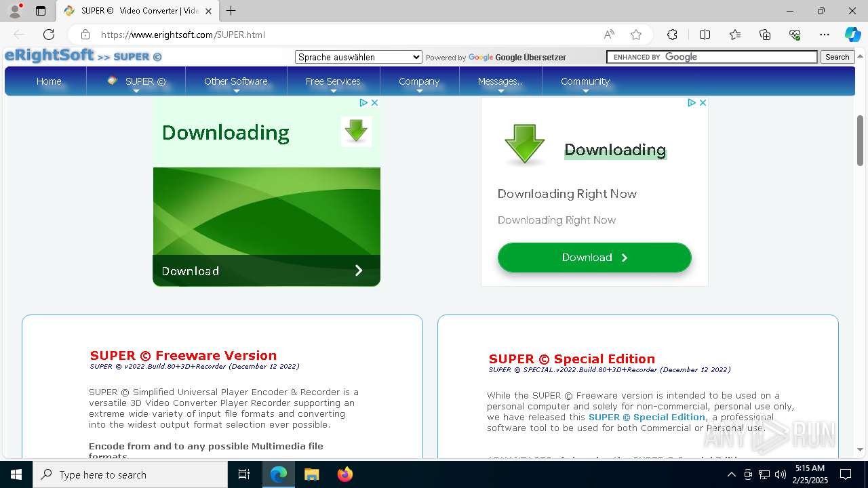
Task: Click SUPER © Special Edition heading
Action: tap(572, 359)
